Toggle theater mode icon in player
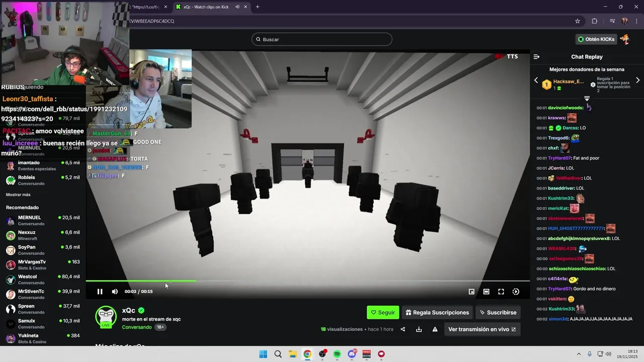This screenshot has width=644, height=362. tap(486, 292)
